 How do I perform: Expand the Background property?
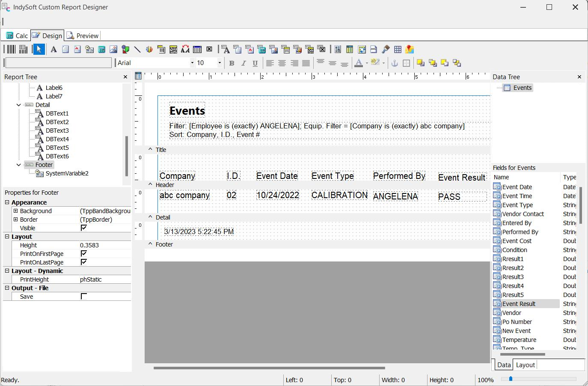(x=16, y=211)
